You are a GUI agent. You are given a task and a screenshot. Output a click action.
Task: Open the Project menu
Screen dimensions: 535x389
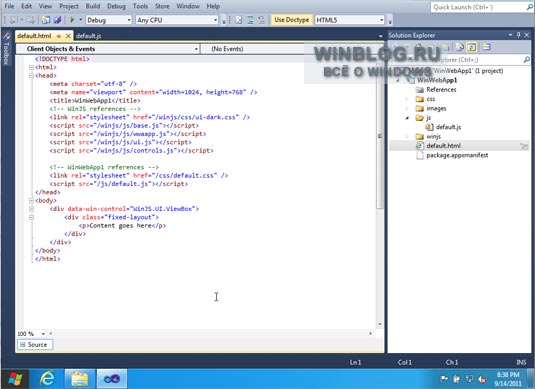point(69,6)
